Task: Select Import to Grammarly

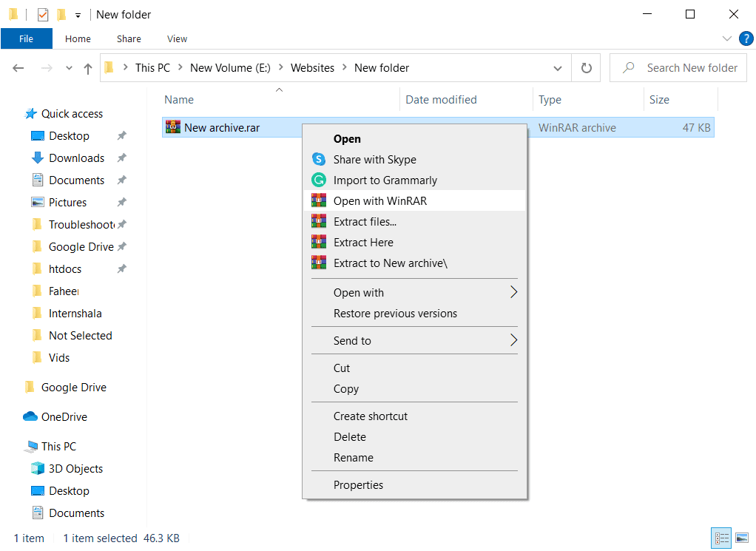Action: [x=415, y=180]
